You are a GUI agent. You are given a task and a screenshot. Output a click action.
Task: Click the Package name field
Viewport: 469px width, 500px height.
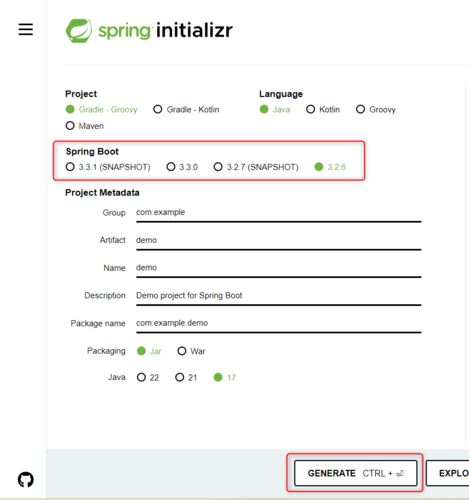[279, 324]
